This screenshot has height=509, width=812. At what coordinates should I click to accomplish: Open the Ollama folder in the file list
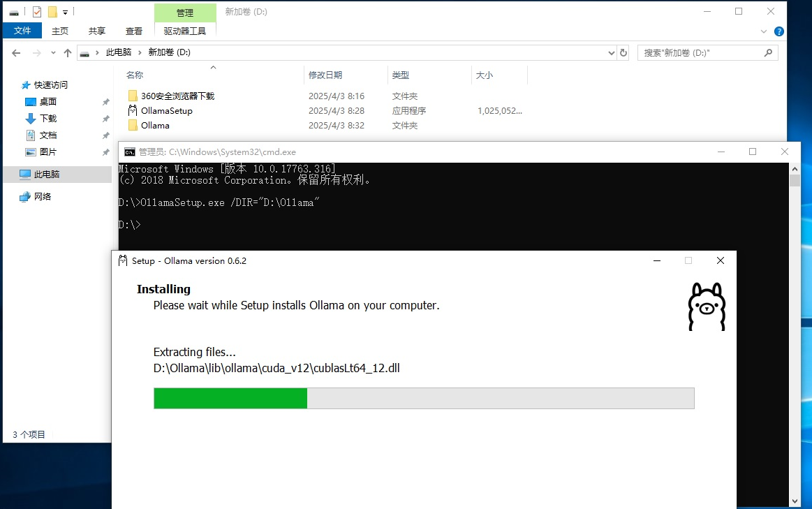click(155, 126)
